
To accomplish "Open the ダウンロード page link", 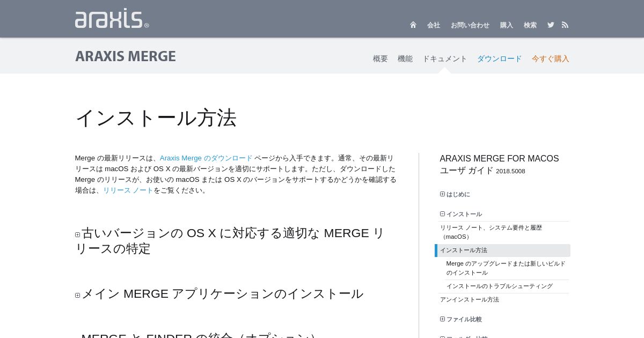I will pos(500,58).
